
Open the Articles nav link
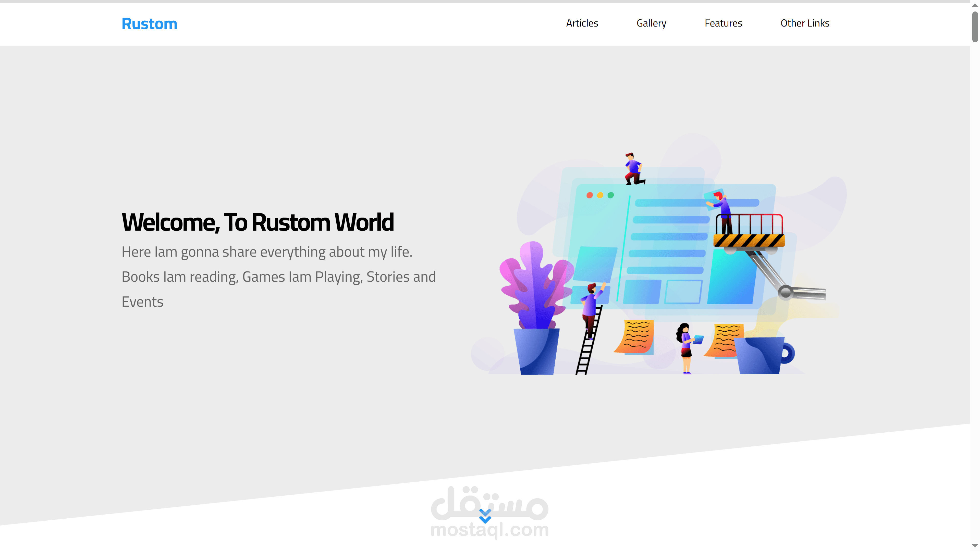582,23
